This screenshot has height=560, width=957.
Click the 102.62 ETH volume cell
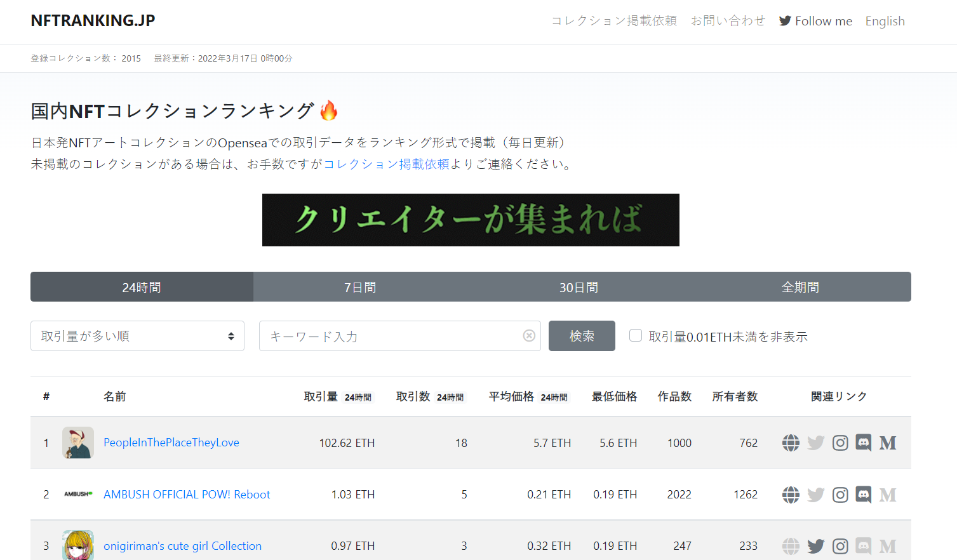(x=347, y=443)
